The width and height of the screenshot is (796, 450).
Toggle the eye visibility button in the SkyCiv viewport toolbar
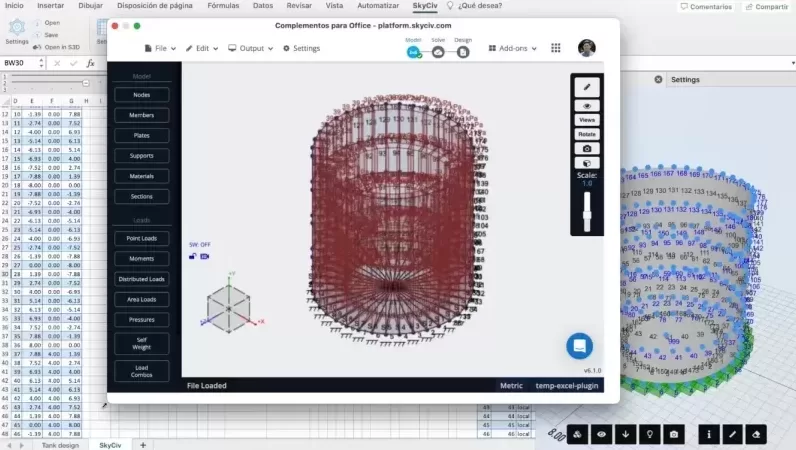[587, 106]
